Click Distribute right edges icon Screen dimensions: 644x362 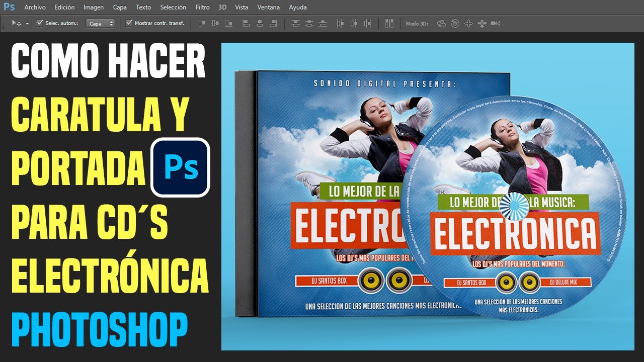click(367, 23)
